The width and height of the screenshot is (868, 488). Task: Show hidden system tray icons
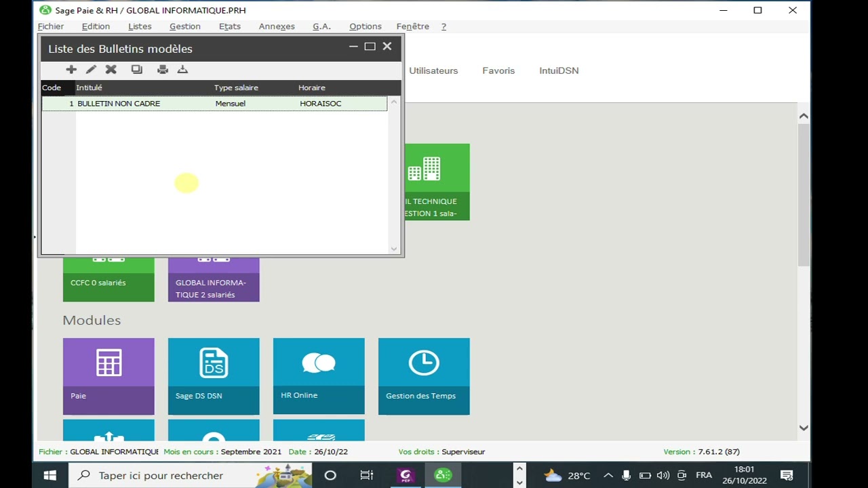point(608,475)
